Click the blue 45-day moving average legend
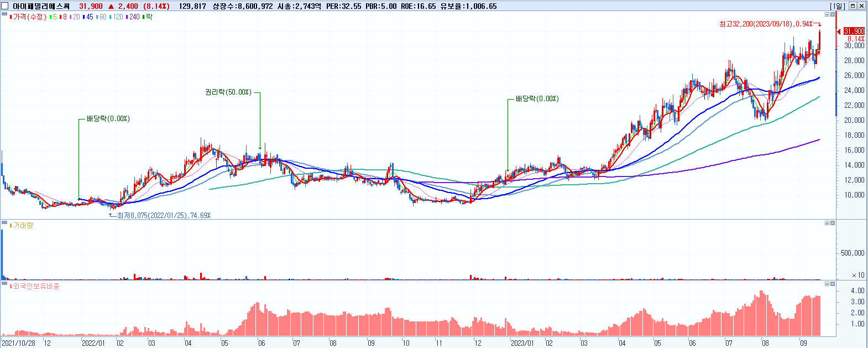The image size is (868, 348). point(88,17)
